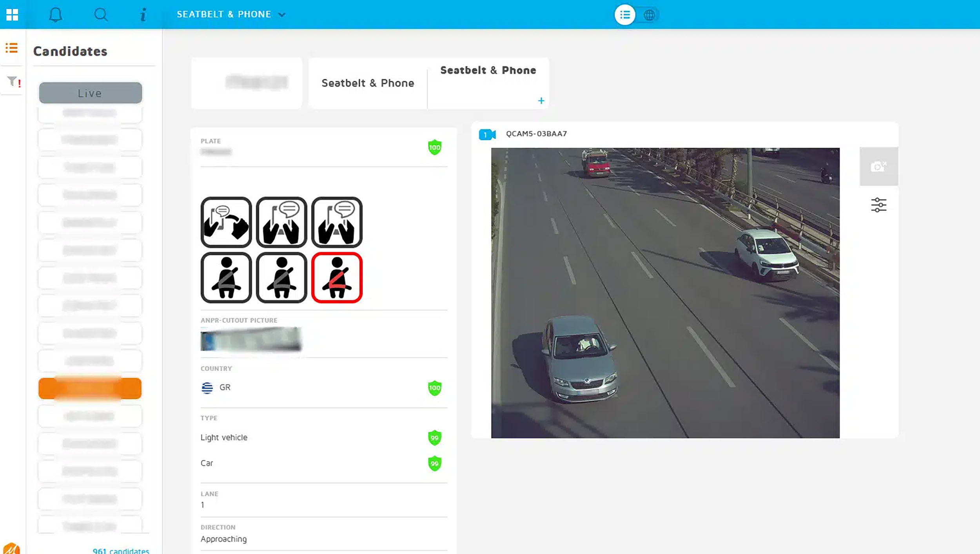Click the camera snapshot button
Viewport: 980px width, 554px height.
coord(878,167)
